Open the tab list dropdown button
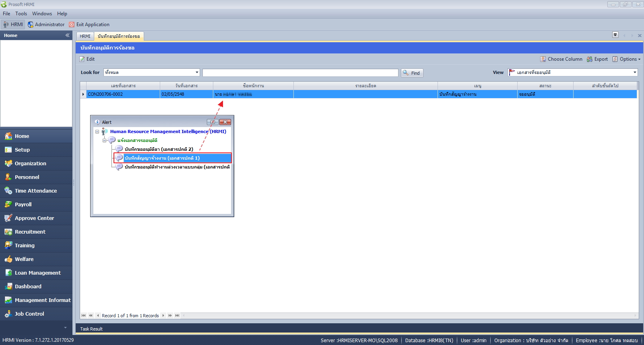 click(615, 35)
